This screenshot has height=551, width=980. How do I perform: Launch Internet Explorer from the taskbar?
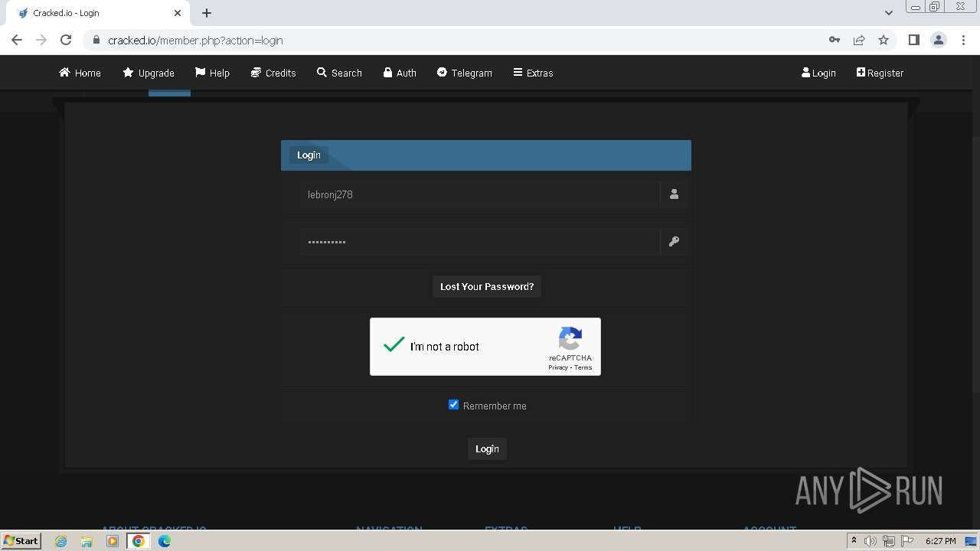[x=60, y=541]
